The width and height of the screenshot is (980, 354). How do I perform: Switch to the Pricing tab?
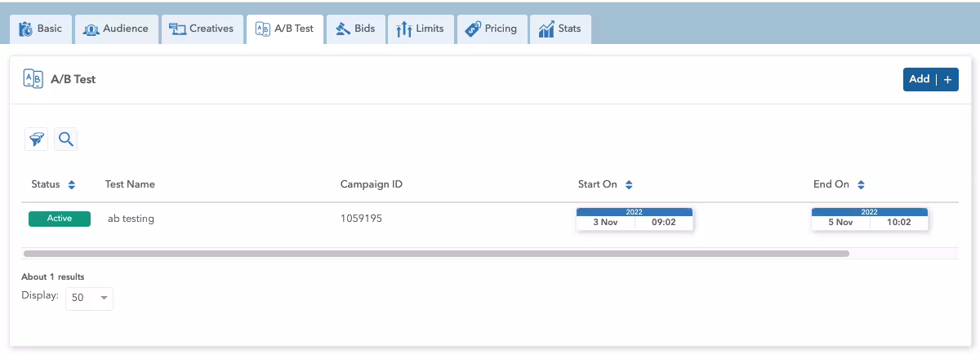(x=491, y=29)
